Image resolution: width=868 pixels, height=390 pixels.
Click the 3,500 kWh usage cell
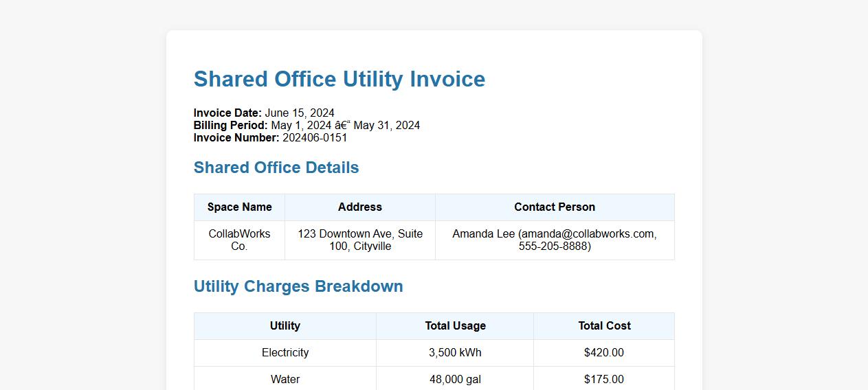pyautogui.click(x=455, y=353)
